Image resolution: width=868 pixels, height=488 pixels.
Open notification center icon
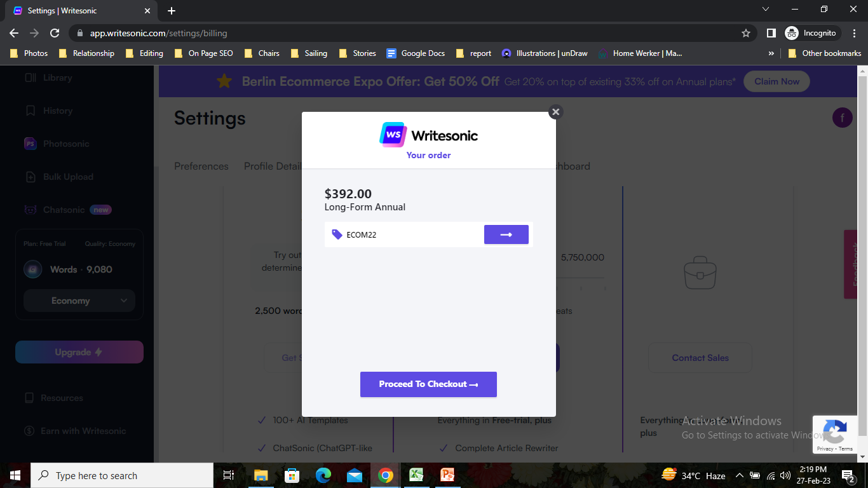pos(848,475)
